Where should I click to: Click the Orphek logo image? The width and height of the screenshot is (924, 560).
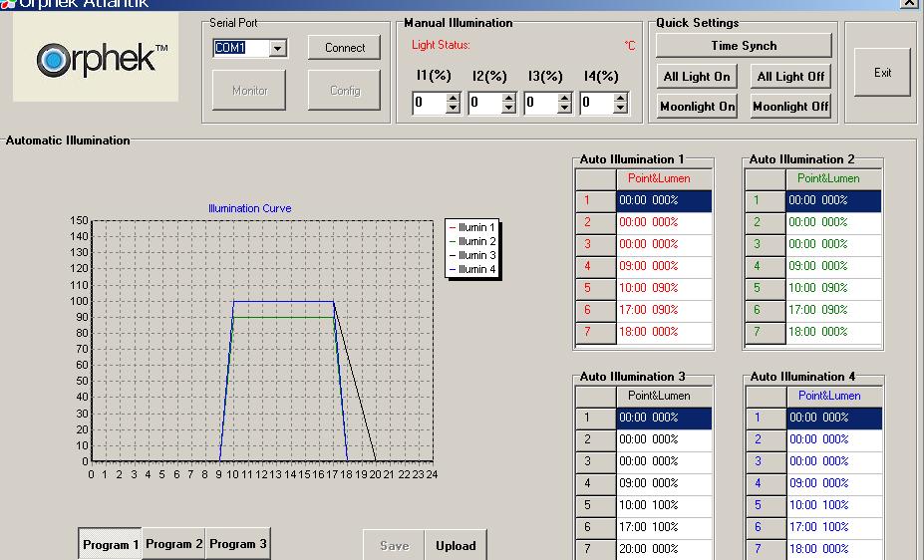coord(96,57)
